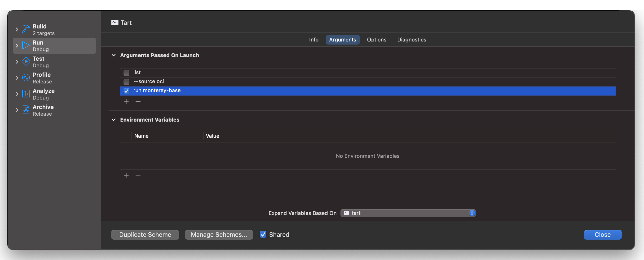
Task: Click the Duplicate Scheme button
Action: pyautogui.click(x=145, y=234)
